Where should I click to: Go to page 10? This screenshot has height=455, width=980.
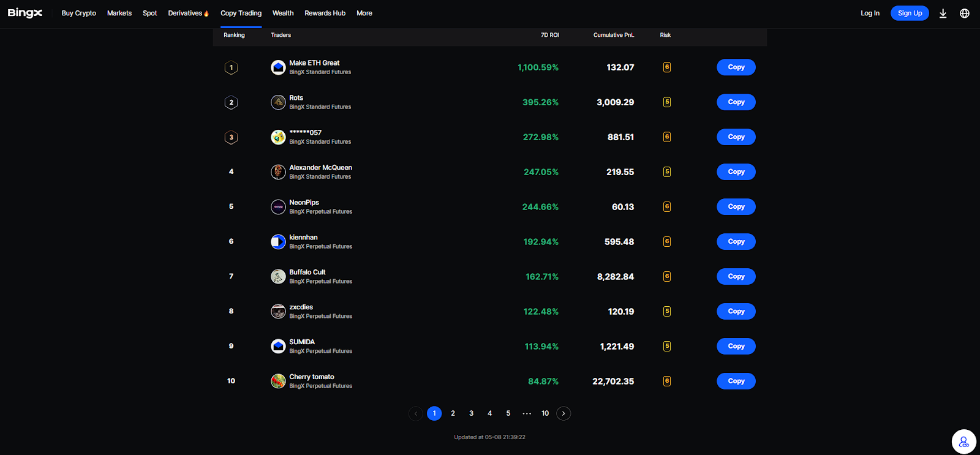pyautogui.click(x=545, y=413)
